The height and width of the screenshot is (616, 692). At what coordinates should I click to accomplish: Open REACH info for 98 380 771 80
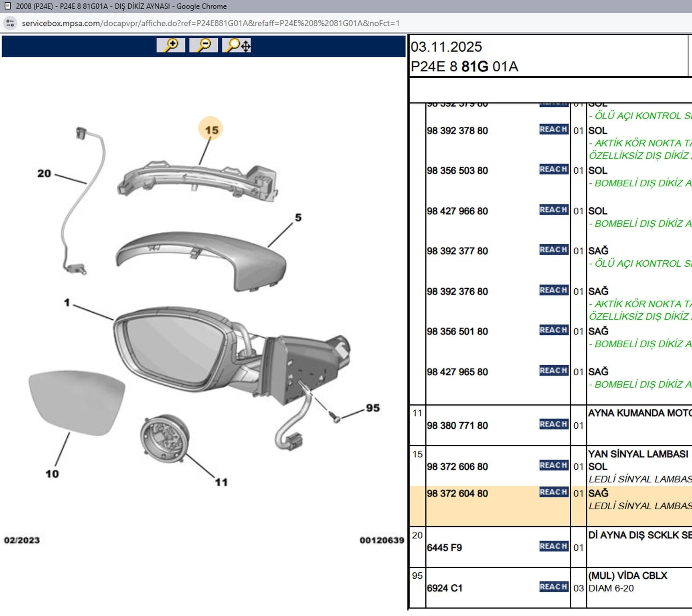click(x=554, y=424)
